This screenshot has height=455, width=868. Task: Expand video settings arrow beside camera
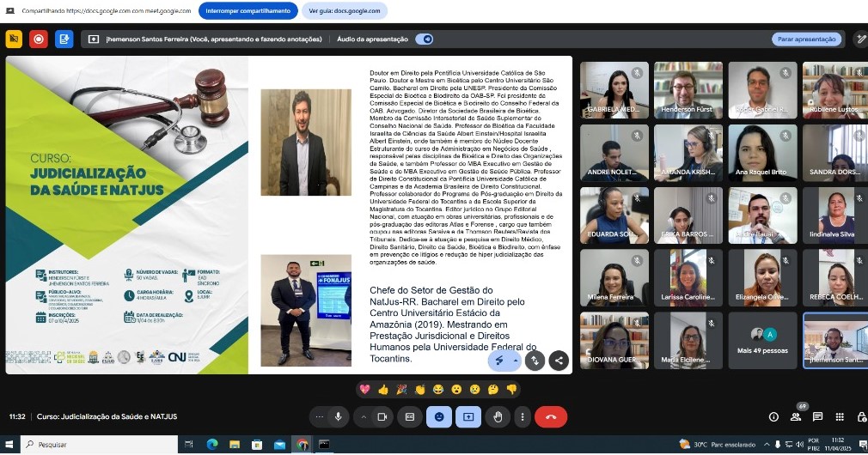364,416
